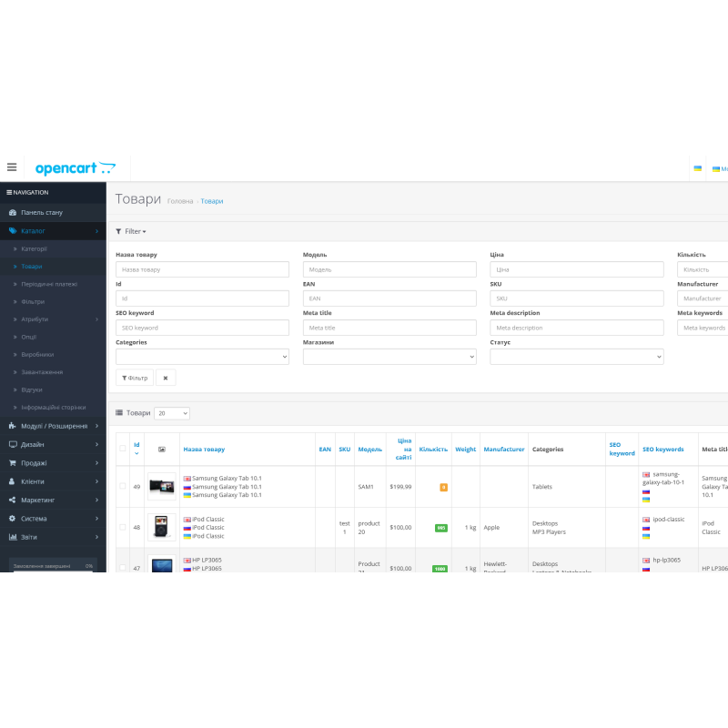Select the iPod Classic row checkbox
Screen dimensions: 728x728
(x=123, y=528)
